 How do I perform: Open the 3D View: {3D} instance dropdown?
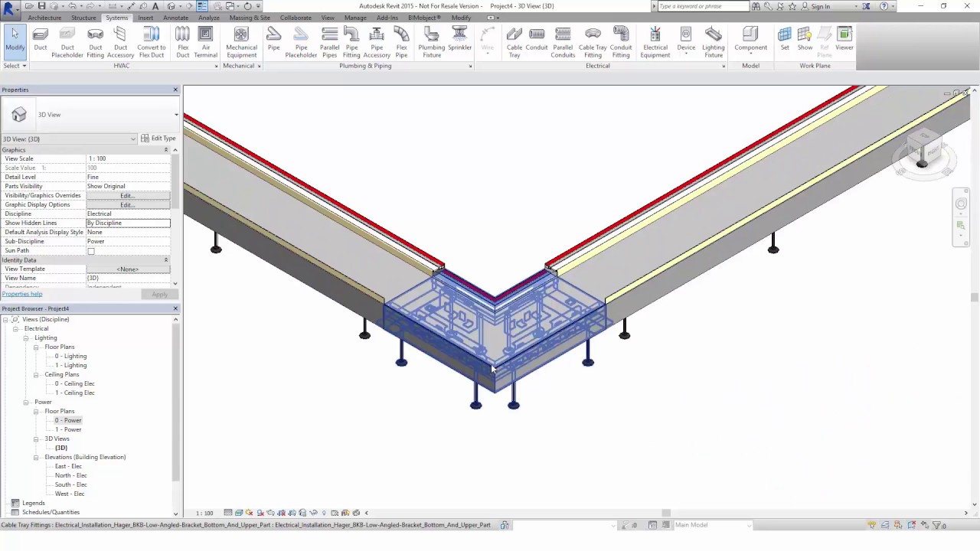pyautogui.click(x=133, y=139)
